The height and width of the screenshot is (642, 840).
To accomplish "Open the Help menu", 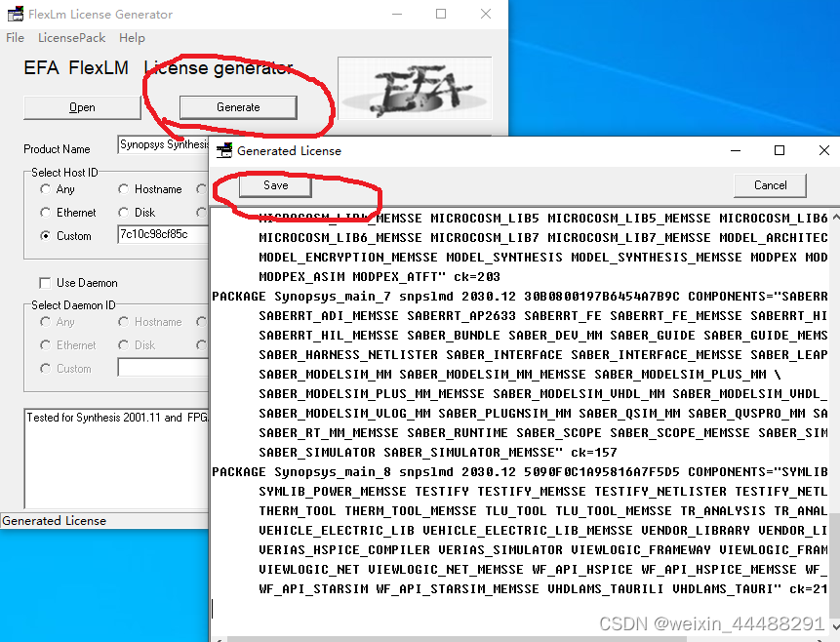I will 132,38.
